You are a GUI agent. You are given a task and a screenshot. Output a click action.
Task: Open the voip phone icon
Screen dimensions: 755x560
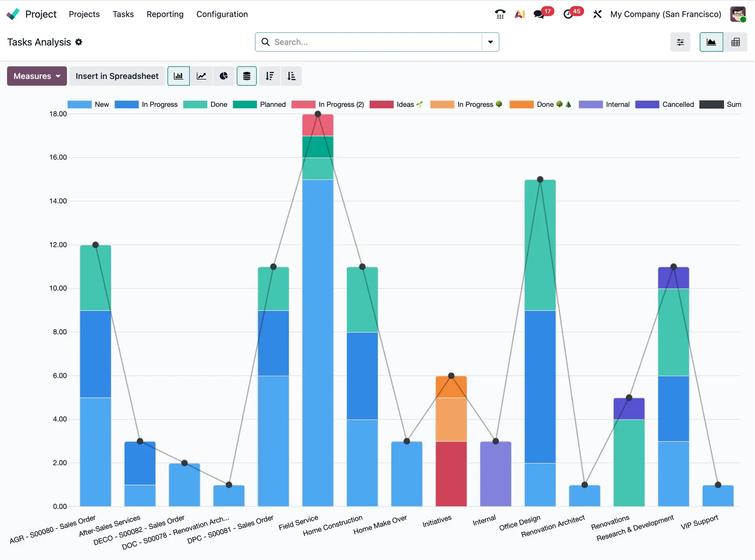[x=500, y=14]
